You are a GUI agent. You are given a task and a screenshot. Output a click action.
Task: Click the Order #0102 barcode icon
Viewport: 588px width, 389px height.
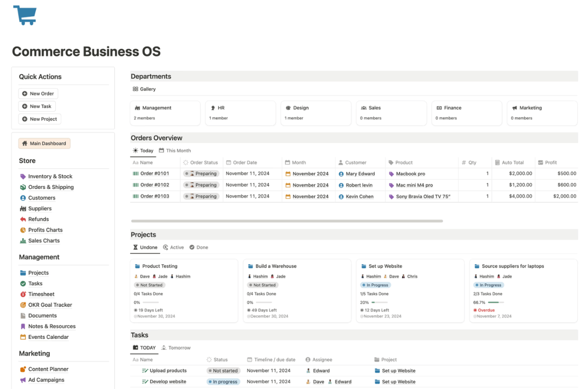(136, 185)
